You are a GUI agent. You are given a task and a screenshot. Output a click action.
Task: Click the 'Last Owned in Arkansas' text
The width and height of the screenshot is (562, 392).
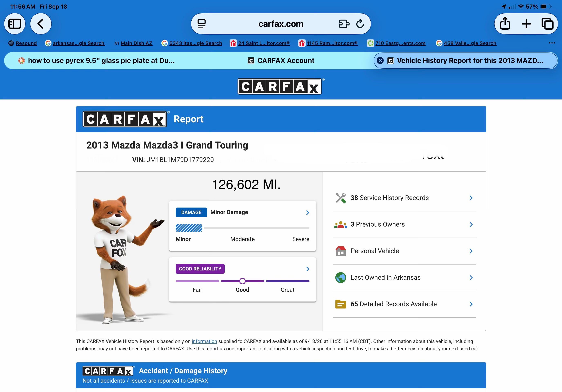pos(385,277)
